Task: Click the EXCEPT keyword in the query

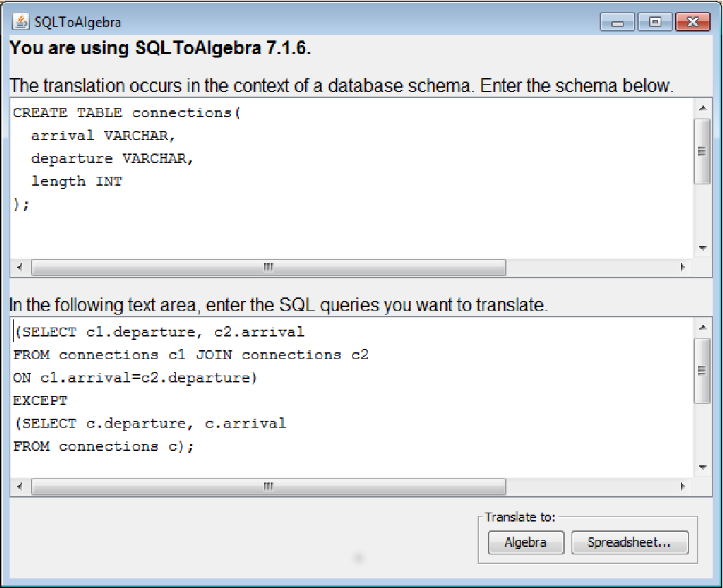Action: click(40, 401)
